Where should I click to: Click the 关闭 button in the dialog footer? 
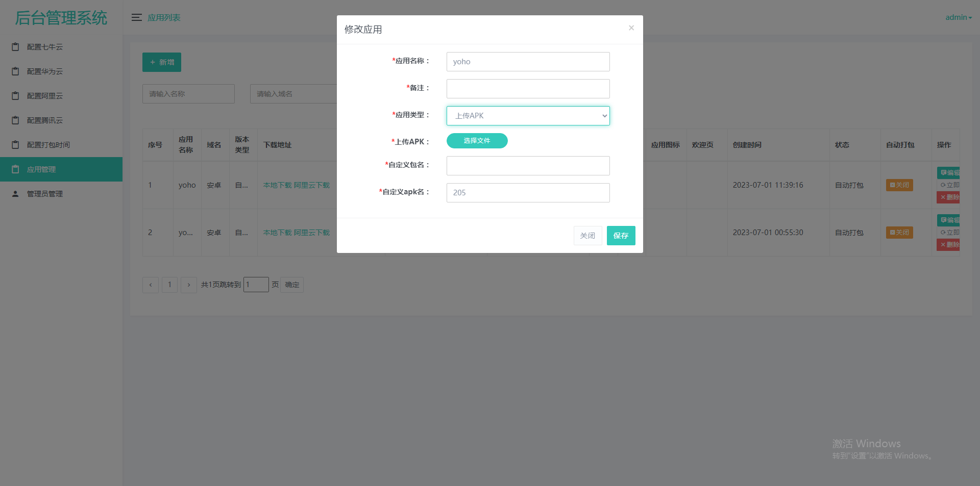(588, 236)
